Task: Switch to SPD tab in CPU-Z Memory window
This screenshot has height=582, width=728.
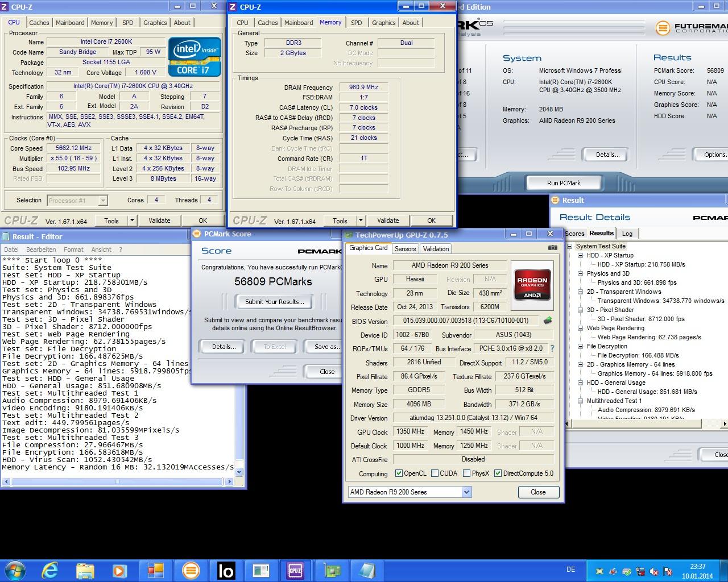Action: [x=356, y=23]
